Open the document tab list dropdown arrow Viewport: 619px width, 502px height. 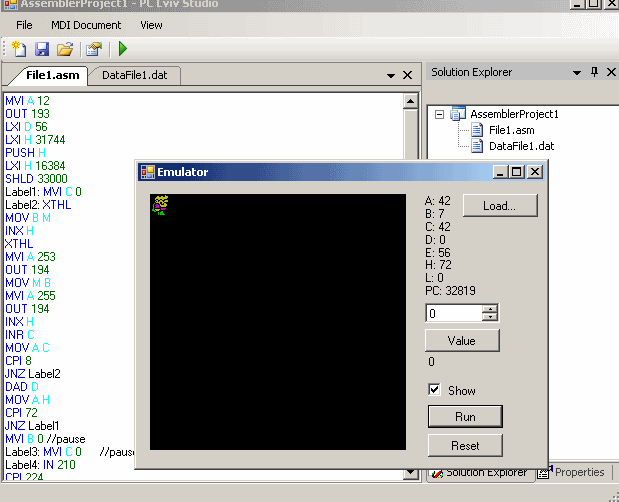pyautogui.click(x=390, y=75)
